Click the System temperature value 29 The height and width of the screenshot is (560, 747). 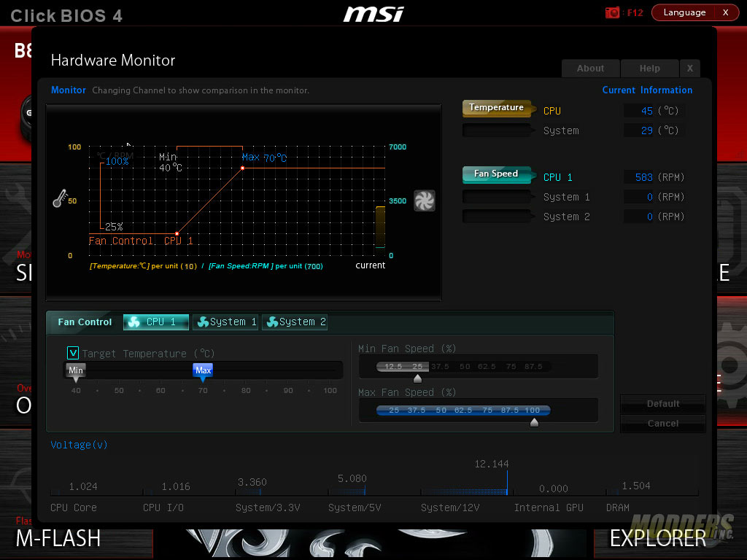point(646,131)
